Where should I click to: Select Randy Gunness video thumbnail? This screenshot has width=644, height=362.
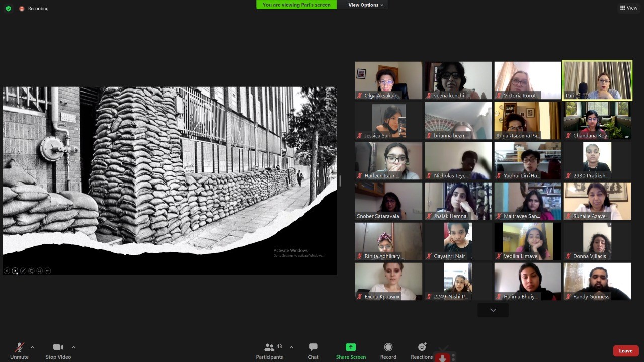click(597, 282)
